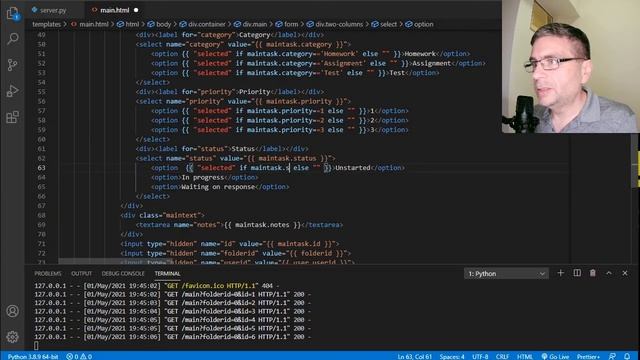Image resolution: width=640 pixels, height=360 pixels.
Task: Click the feedback icon in status bar
Action: (612, 356)
